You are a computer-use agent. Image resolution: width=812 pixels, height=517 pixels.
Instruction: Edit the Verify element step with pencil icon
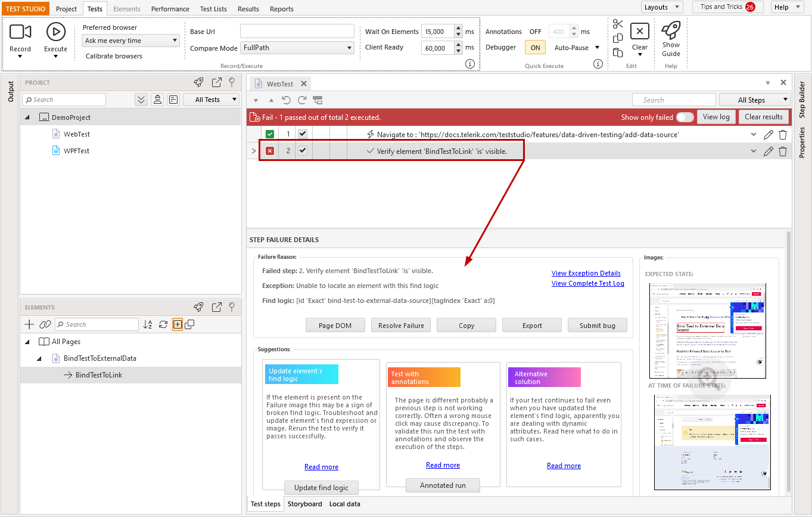pos(769,151)
